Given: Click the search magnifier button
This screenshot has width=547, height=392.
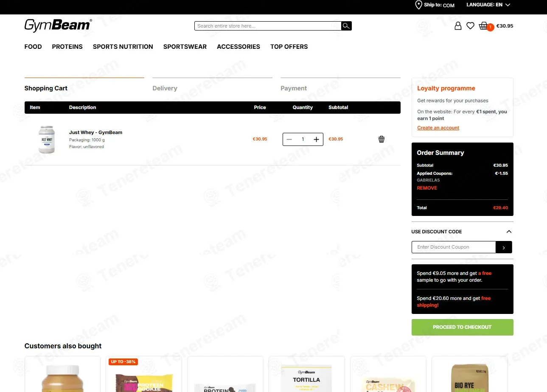Looking at the screenshot, I should click(x=347, y=26).
